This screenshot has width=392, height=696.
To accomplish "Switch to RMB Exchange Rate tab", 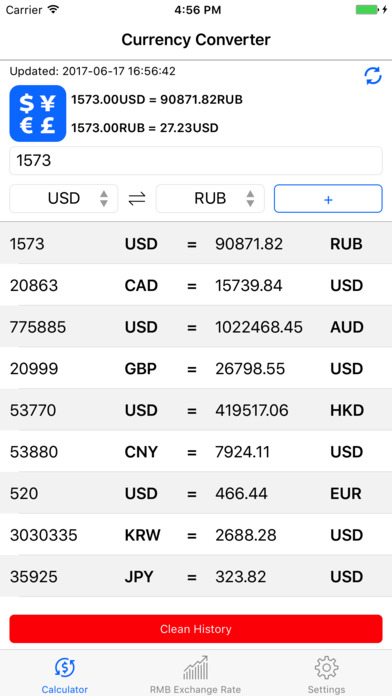I will pyautogui.click(x=195, y=675).
